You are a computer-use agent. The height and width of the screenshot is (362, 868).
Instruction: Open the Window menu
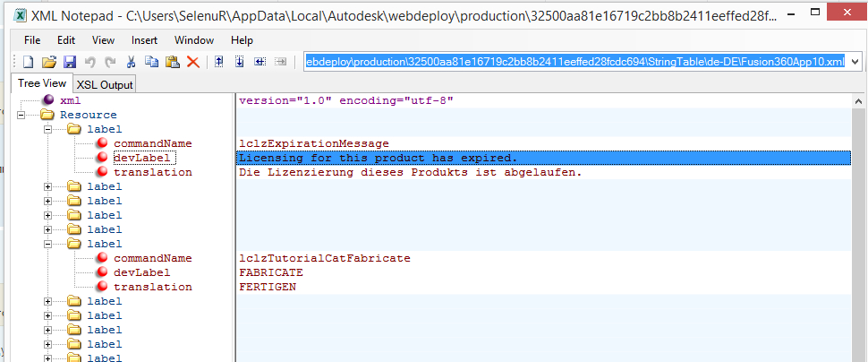pyautogui.click(x=194, y=40)
